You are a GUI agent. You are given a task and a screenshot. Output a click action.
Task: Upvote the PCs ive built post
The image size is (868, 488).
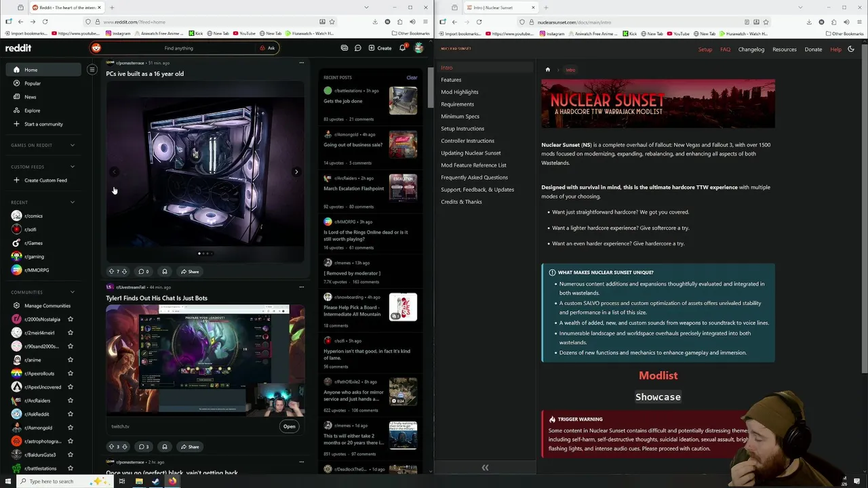[112, 272]
